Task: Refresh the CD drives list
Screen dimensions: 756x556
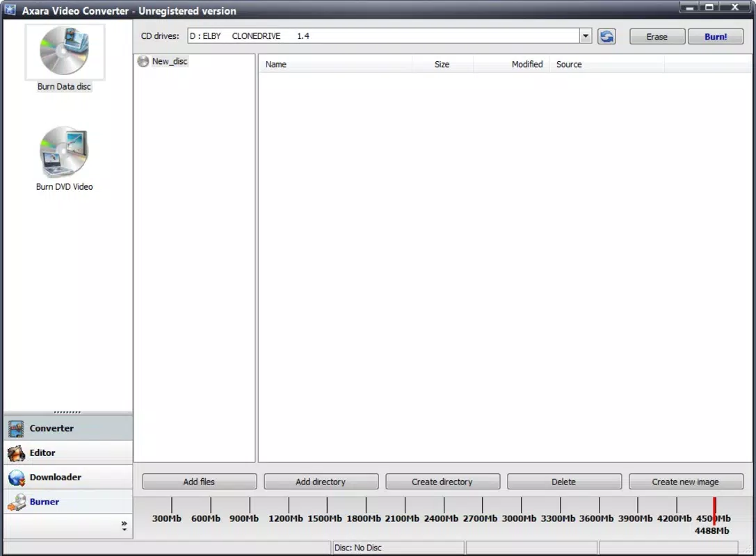Action: coord(606,36)
